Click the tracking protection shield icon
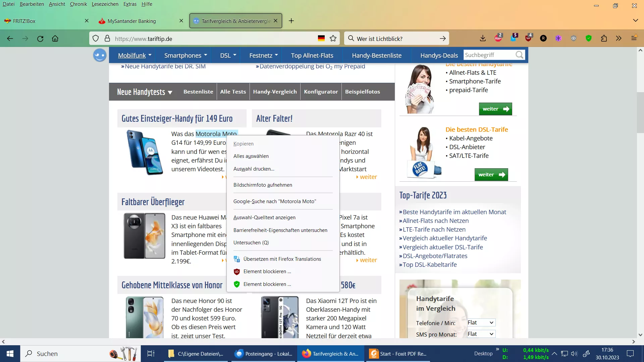This screenshot has width=644, height=362. coord(96,39)
